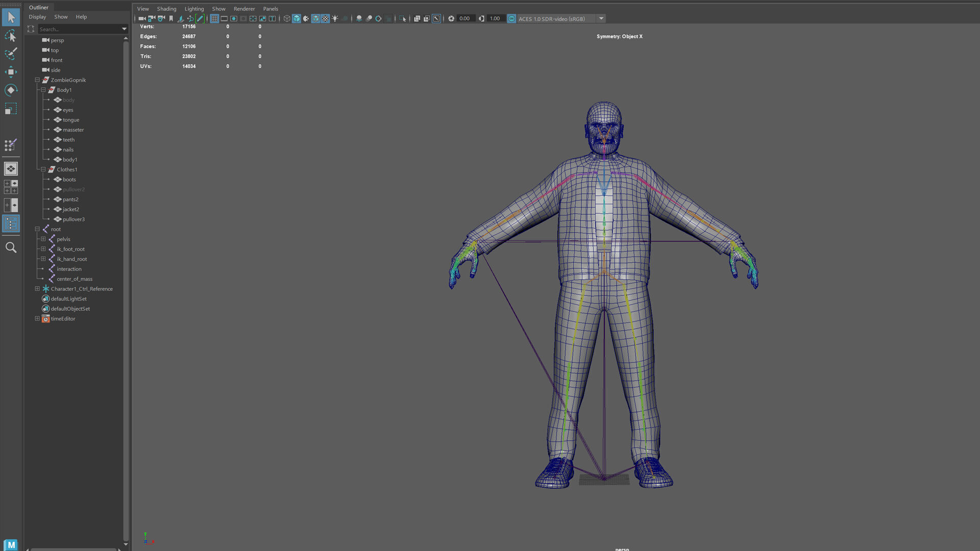Open the Outliner search options arrow
The width and height of the screenshot is (980, 551).
coord(124,29)
